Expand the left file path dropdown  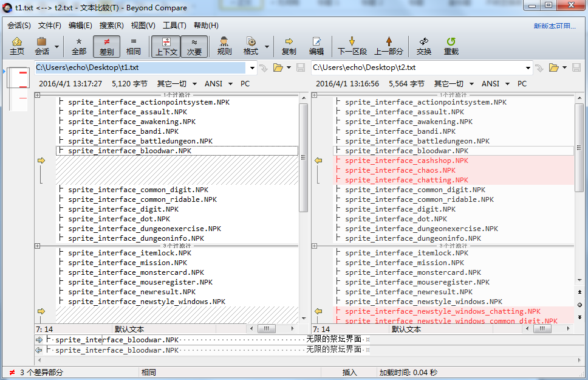tap(250, 67)
